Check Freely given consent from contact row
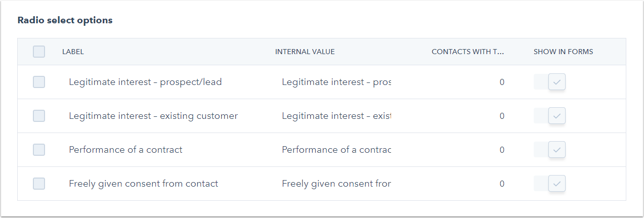644x218 pixels. (x=39, y=184)
